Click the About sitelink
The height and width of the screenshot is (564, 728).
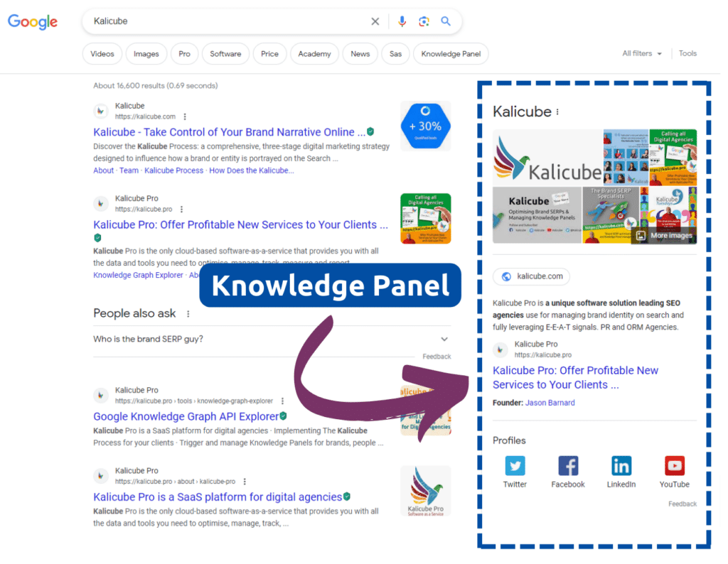(104, 170)
